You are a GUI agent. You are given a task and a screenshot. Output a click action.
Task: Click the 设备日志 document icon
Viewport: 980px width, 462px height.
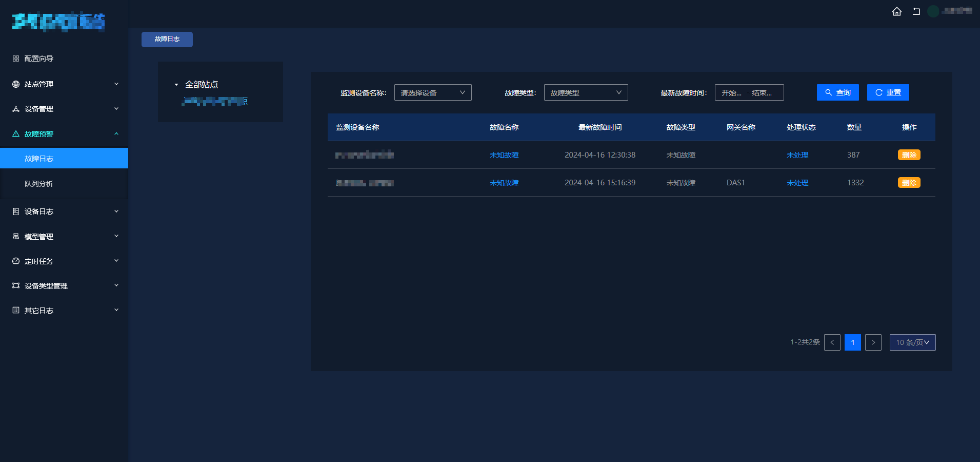pyautogui.click(x=16, y=211)
